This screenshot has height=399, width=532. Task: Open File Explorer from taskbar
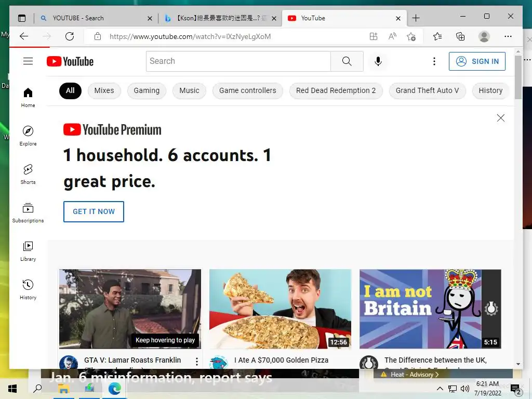[63, 389]
